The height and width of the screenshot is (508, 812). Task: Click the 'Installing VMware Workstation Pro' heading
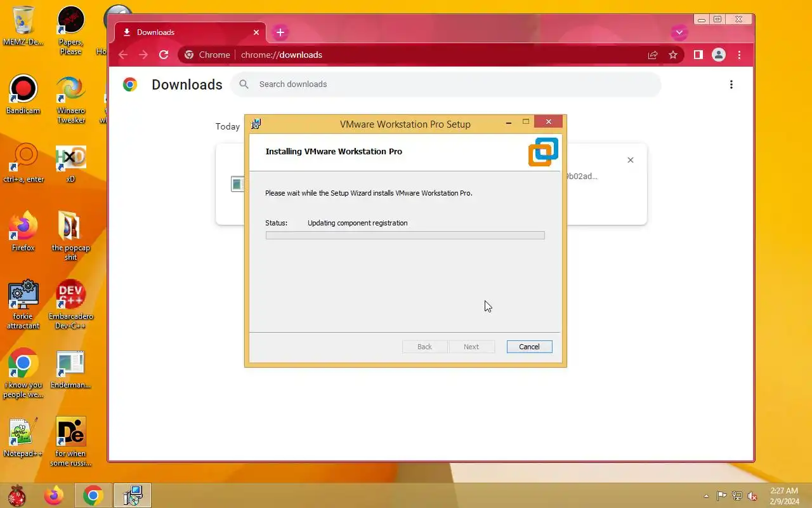pyautogui.click(x=334, y=152)
